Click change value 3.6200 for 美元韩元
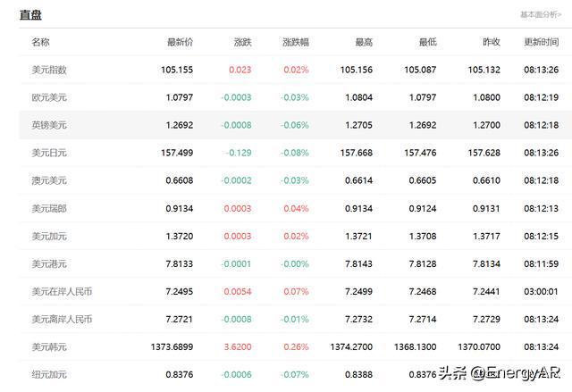Screen dimensions: 572x392 (x=238, y=346)
